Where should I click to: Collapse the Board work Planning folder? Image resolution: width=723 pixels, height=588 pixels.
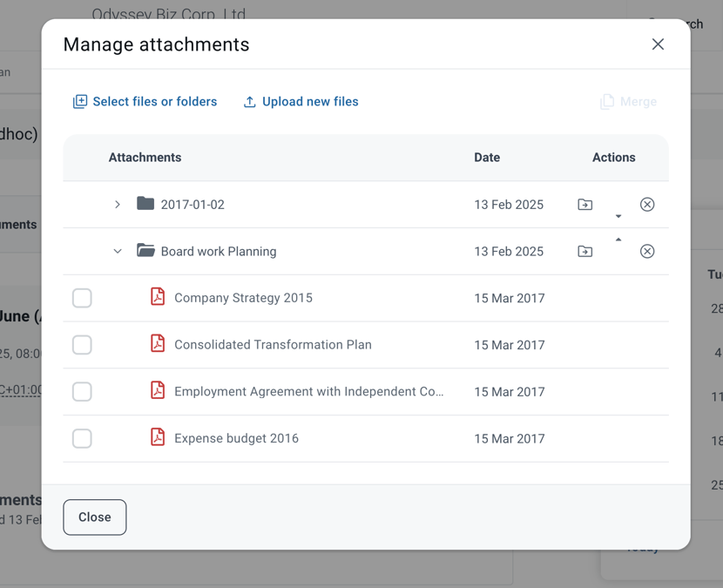pos(118,252)
